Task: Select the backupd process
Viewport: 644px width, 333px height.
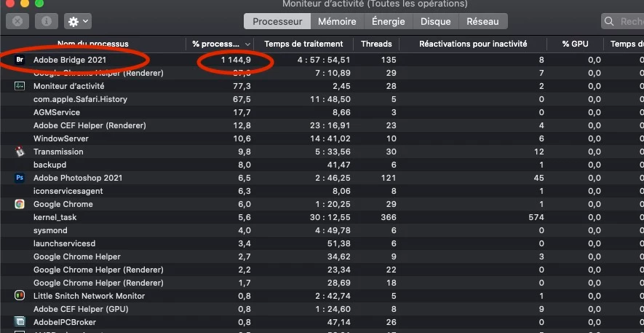Action: click(49, 165)
